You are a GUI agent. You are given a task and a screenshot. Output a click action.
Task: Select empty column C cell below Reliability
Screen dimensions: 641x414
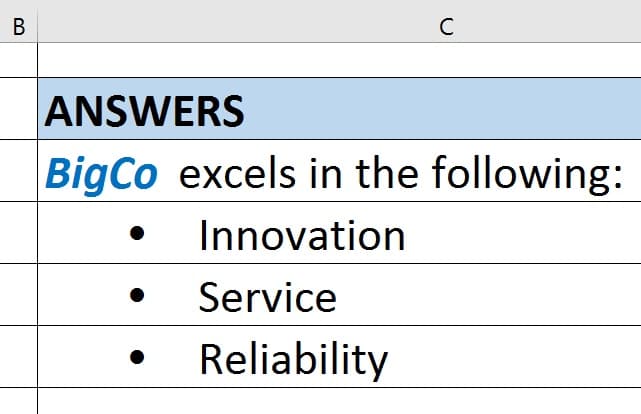point(339,401)
